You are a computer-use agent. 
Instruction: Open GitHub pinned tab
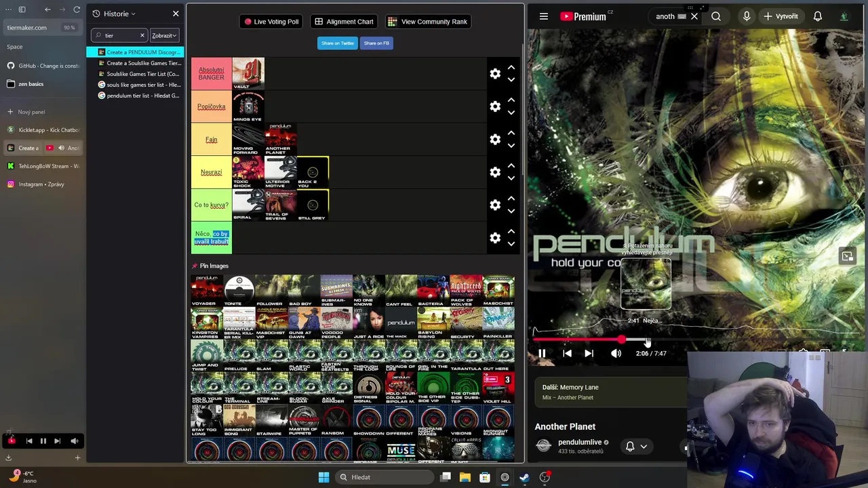pos(43,66)
